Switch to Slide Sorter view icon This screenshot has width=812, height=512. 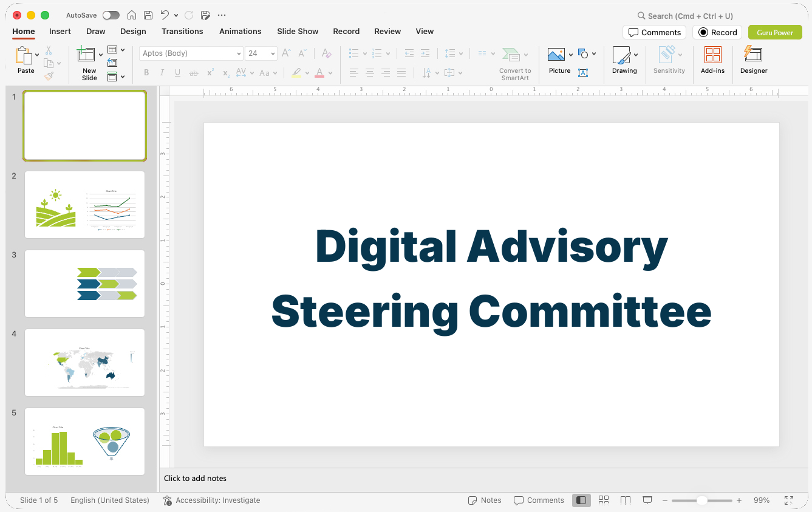point(604,500)
